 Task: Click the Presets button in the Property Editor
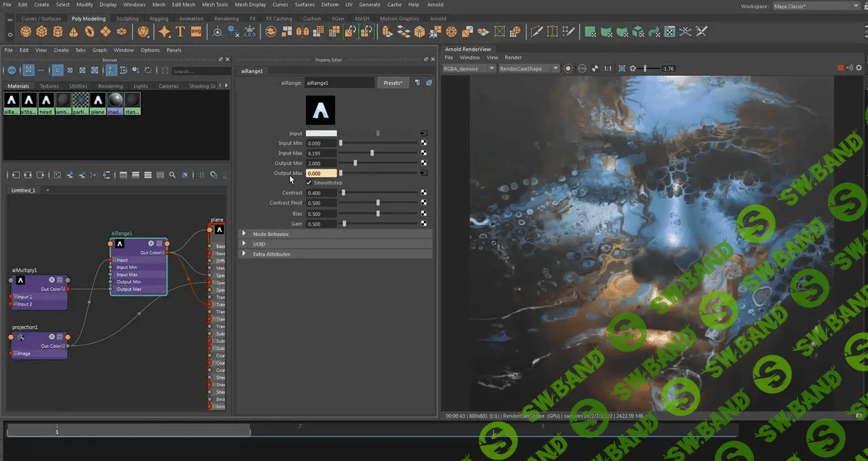[393, 82]
